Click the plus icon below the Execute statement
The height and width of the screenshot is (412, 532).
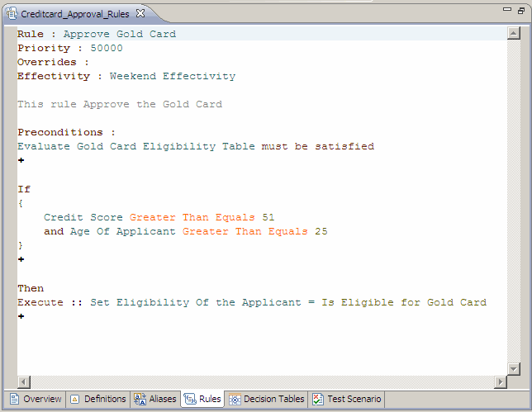pyautogui.click(x=21, y=316)
